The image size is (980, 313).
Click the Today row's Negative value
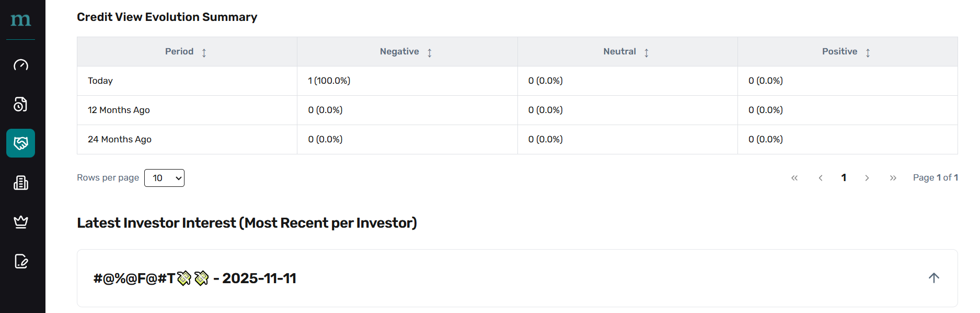tap(329, 81)
